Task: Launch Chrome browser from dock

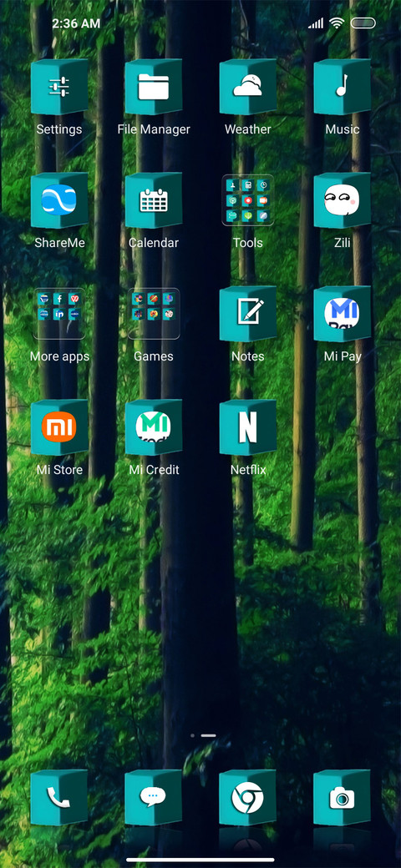Action: tap(247, 798)
